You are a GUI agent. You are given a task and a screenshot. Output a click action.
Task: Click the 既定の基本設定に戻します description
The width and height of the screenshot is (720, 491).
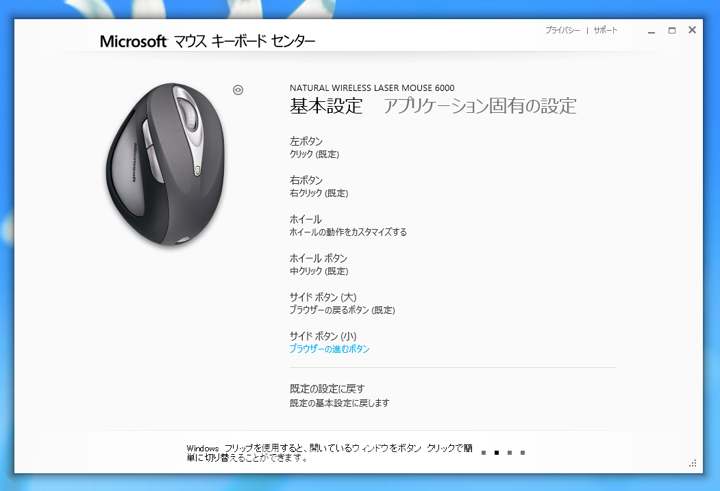(339, 403)
